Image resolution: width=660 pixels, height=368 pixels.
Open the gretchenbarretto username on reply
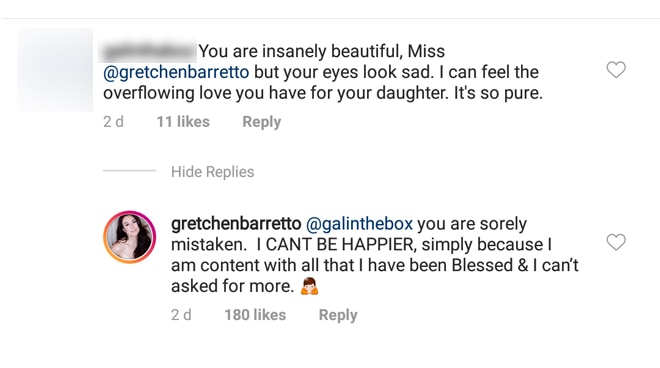coord(236,224)
